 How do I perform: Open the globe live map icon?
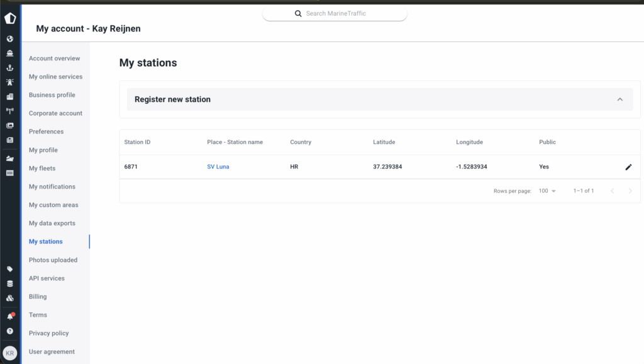9,39
